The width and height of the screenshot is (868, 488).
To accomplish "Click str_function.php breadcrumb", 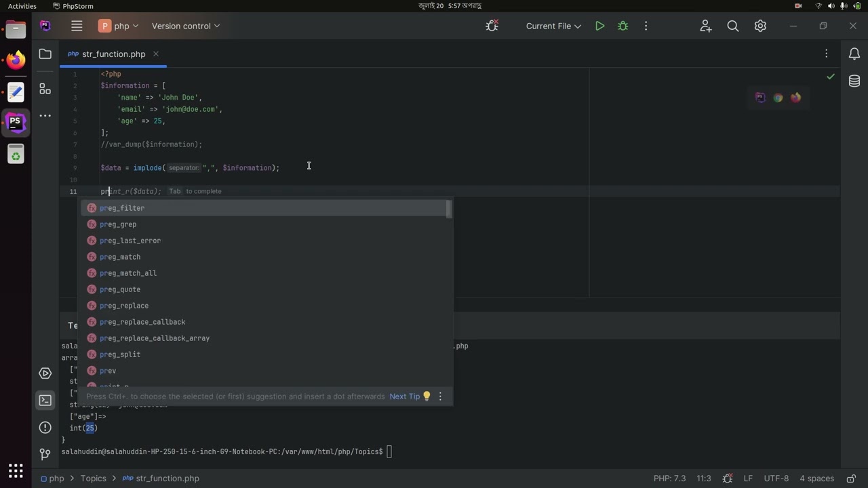I will [161, 479].
